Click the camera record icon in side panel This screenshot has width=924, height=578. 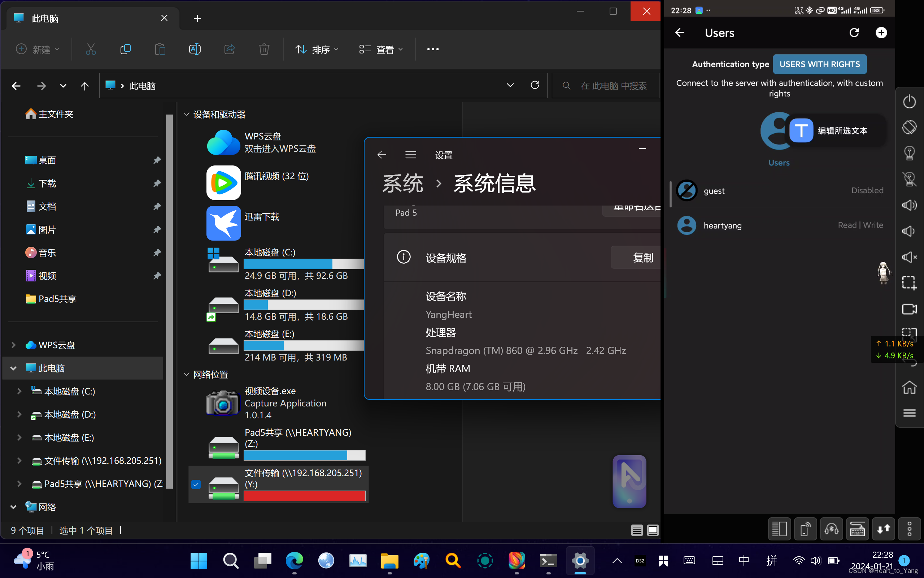pyautogui.click(x=909, y=309)
